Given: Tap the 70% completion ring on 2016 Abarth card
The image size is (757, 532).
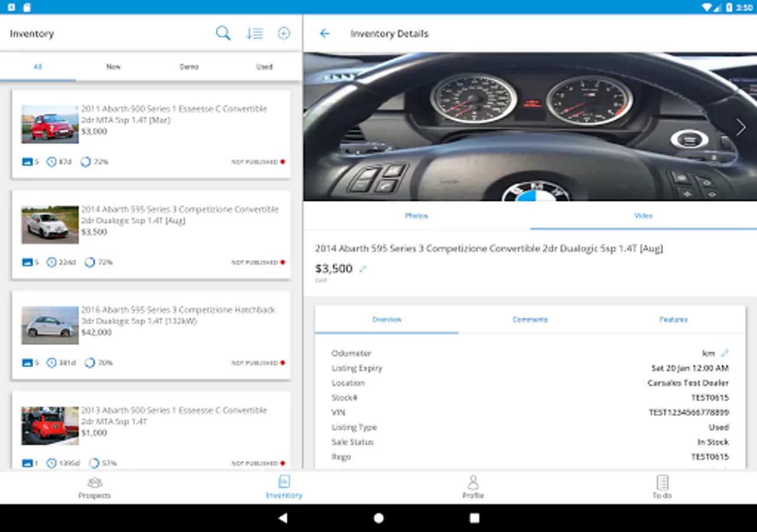Looking at the screenshot, I should click(x=89, y=363).
